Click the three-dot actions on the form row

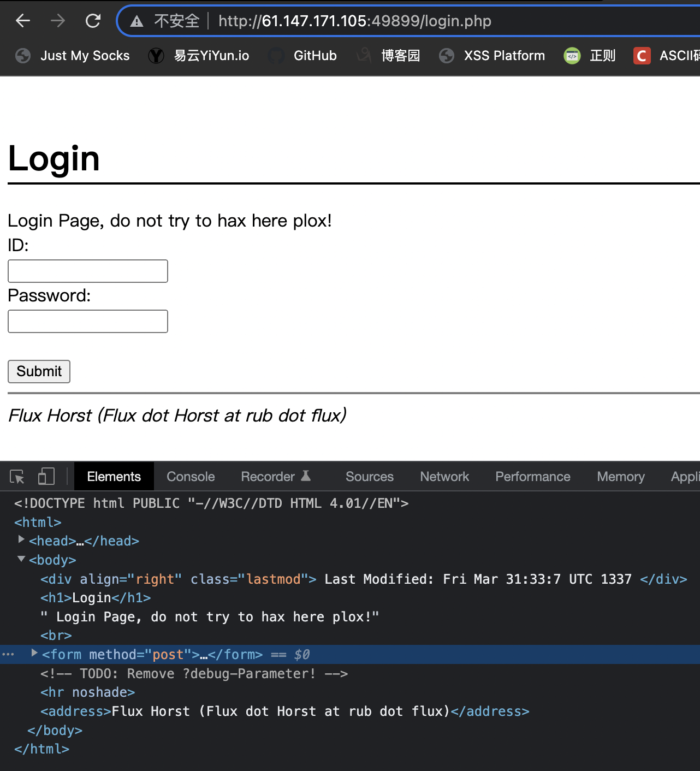[x=8, y=654]
